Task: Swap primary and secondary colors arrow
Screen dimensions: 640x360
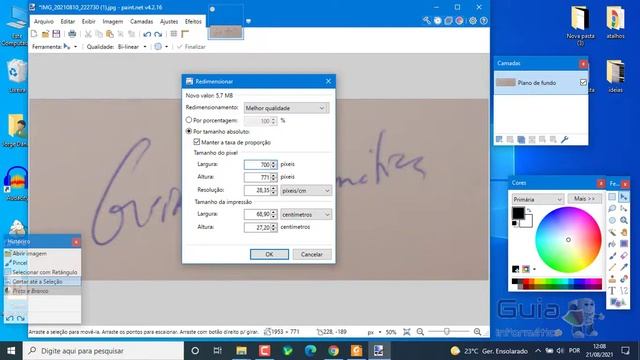Action: point(529,211)
